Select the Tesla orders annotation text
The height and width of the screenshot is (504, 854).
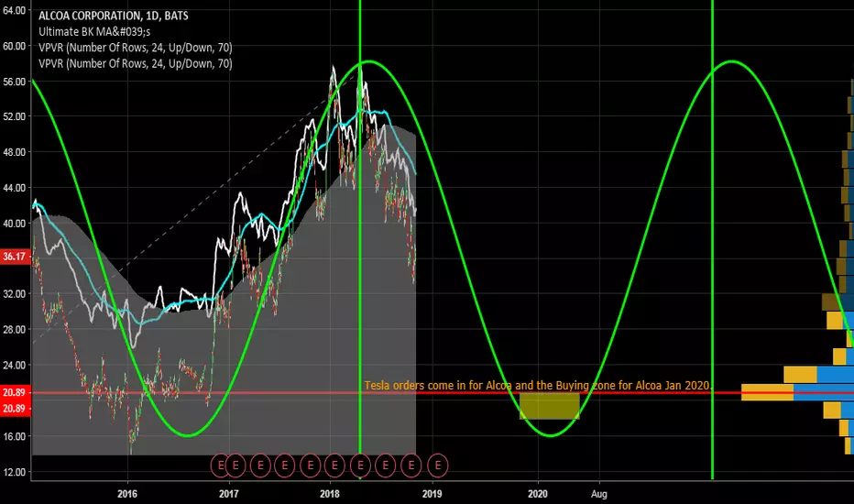pyautogui.click(x=538, y=385)
